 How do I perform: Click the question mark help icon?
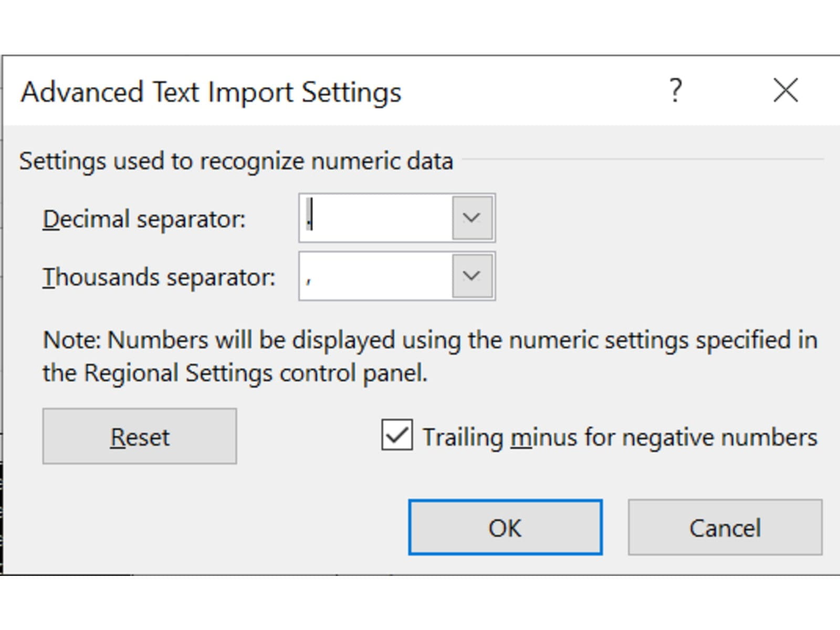[676, 90]
